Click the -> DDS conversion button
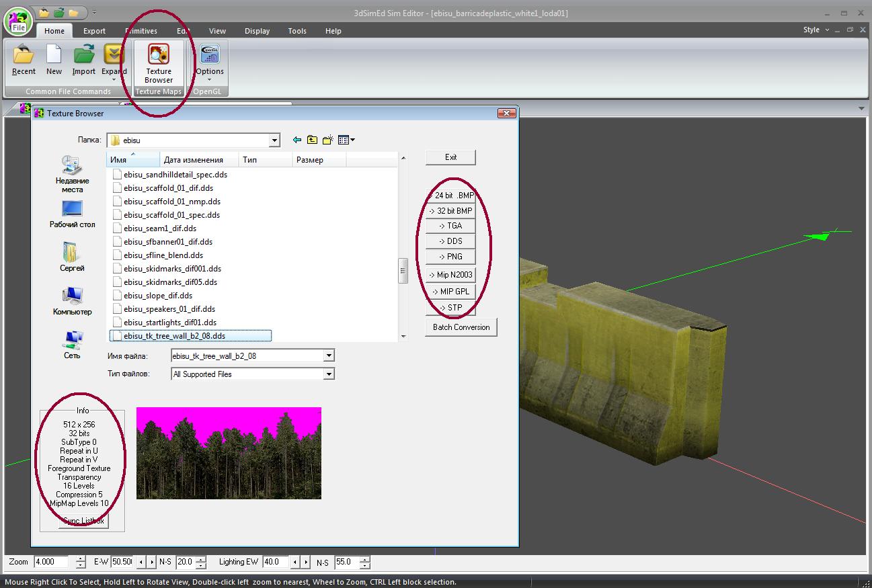872x588 pixels. point(450,241)
